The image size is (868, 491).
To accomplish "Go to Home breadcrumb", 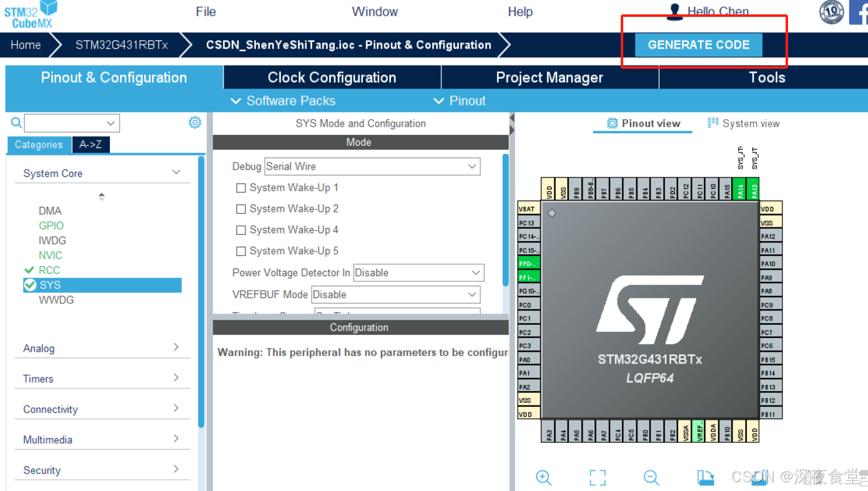I will [x=26, y=45].
